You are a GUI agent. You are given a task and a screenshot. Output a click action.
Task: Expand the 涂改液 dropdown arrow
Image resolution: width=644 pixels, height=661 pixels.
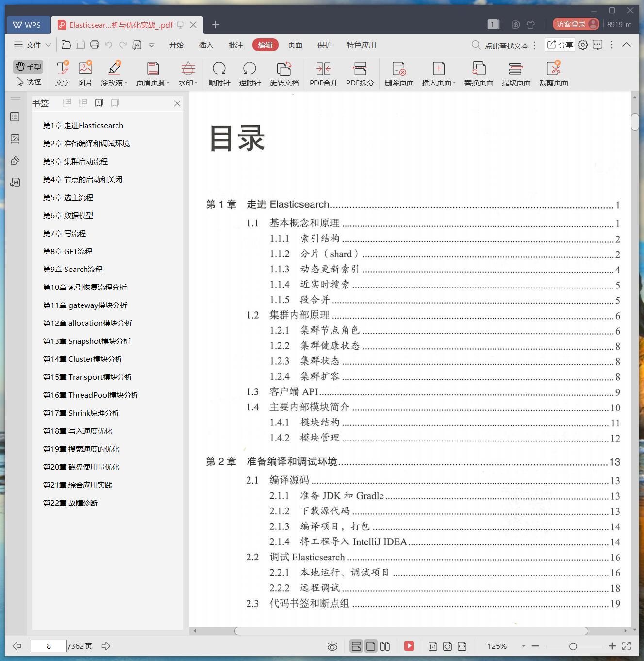(126, 83)
